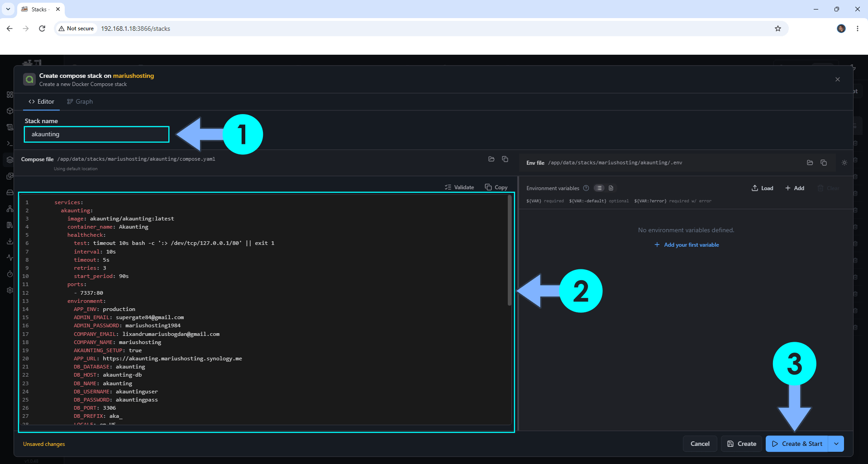Copy the compose file path

(x=505, y=159)
